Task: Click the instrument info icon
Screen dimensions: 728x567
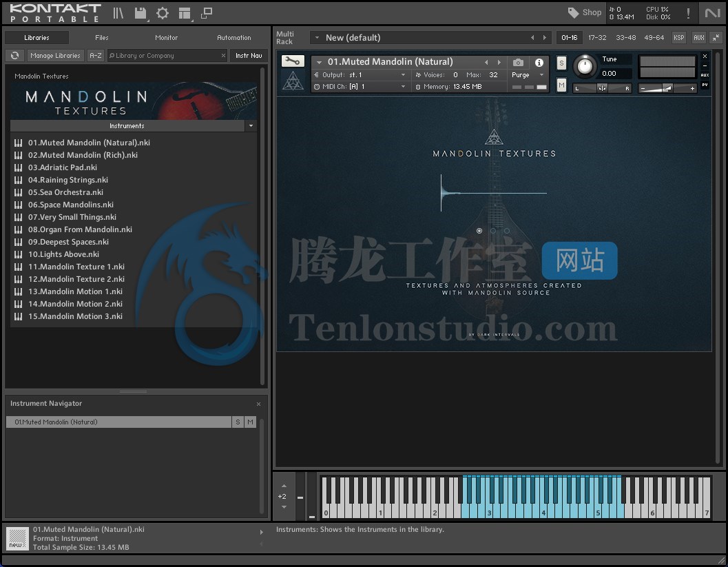Action: point(539,63)
